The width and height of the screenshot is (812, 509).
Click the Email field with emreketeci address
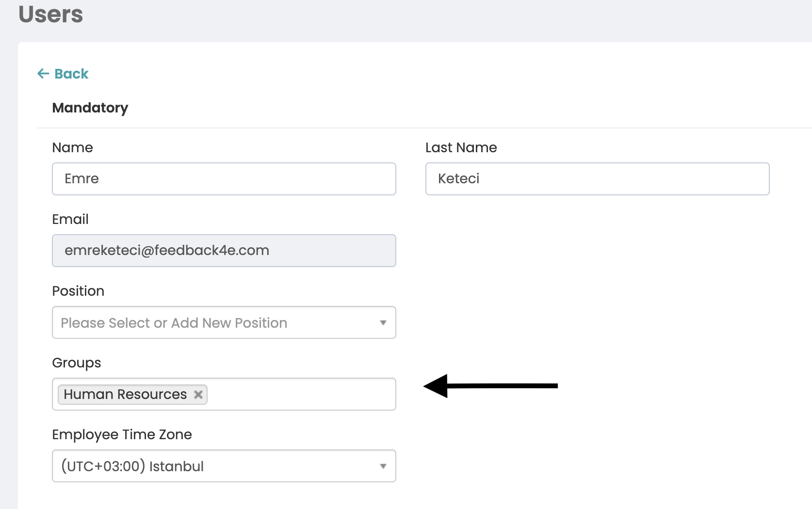coord(224,251)
